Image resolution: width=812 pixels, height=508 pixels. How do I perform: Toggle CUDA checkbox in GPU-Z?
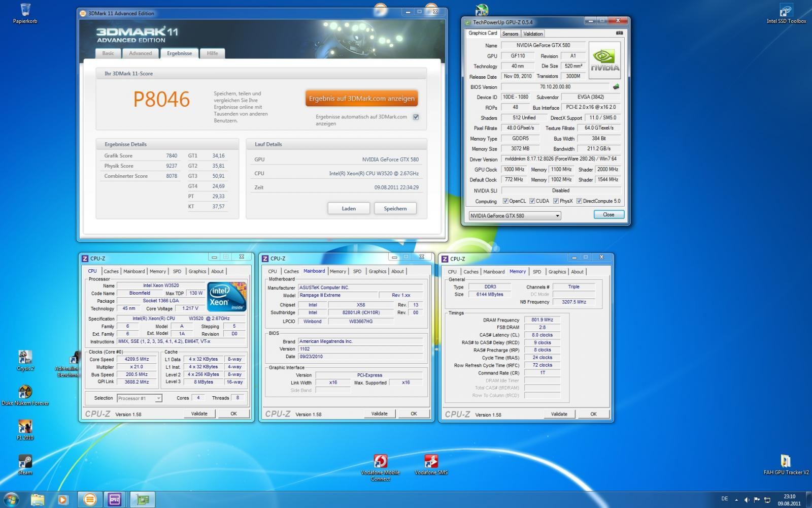(x=532, y=201)
